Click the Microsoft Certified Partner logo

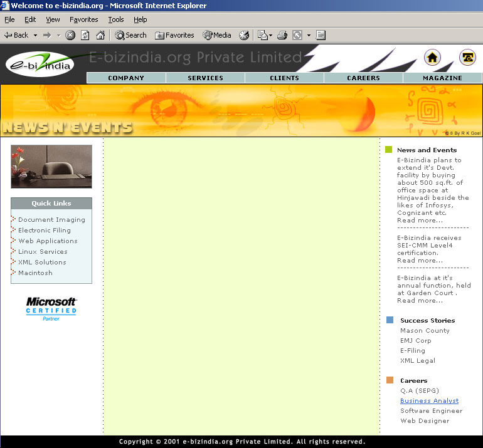(x=51, y=309)
